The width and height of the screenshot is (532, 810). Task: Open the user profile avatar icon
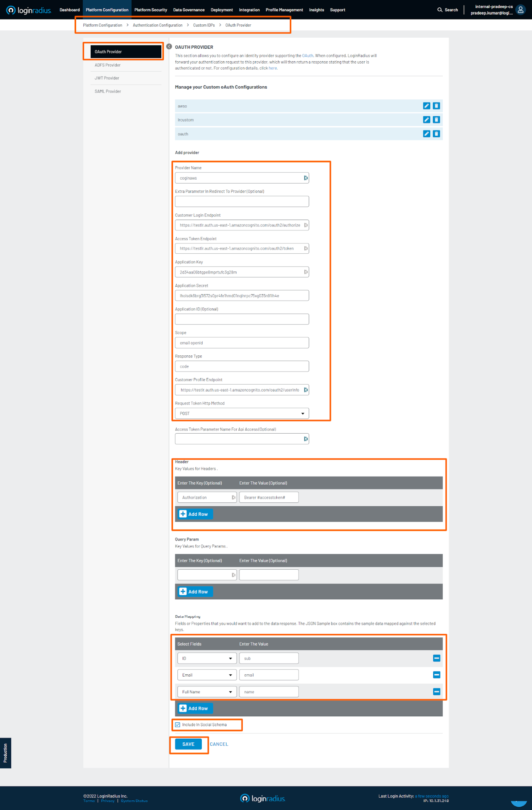[x=520, y=10]
